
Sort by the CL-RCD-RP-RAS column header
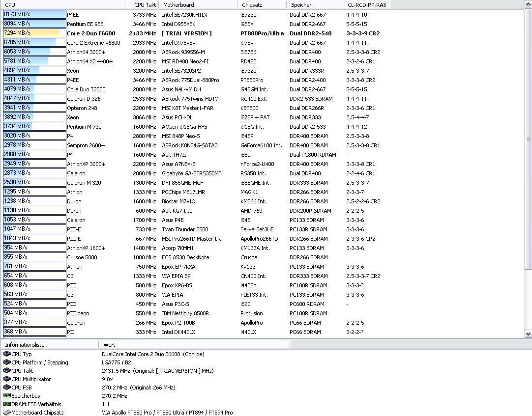[x=367, y=5]
